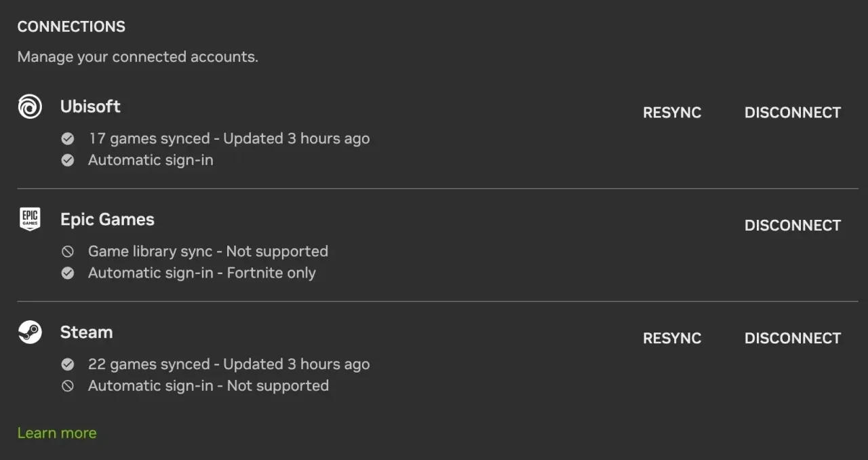Image resolution: width=868 pixels, height=460 pixels.
Task: Select the Steam connection title
Action: 86,332
